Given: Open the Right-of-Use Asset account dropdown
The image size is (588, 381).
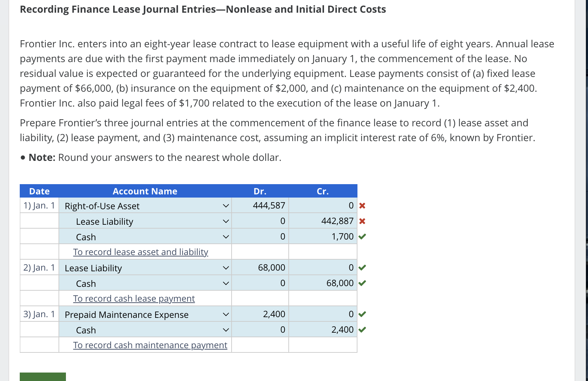Looking at the screenshot, I should coord(226,205).
